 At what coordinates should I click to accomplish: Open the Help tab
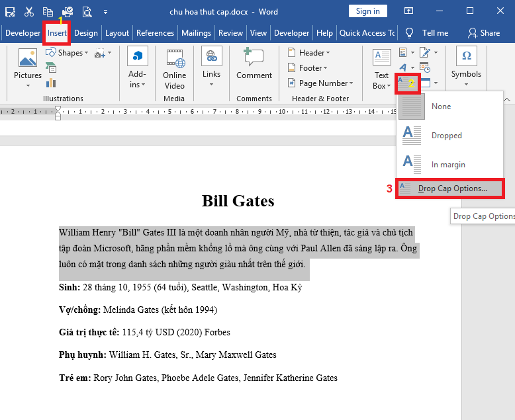click(x=324, y=33)
